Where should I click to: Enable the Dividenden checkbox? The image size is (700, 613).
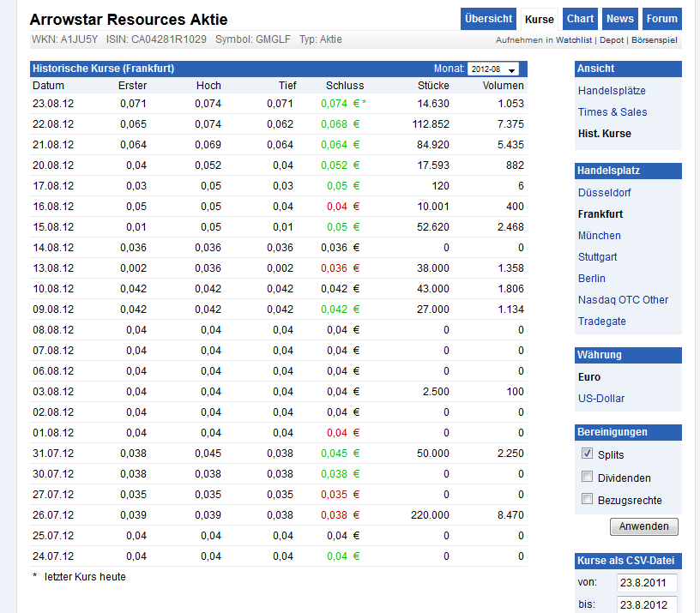(587, 475)
